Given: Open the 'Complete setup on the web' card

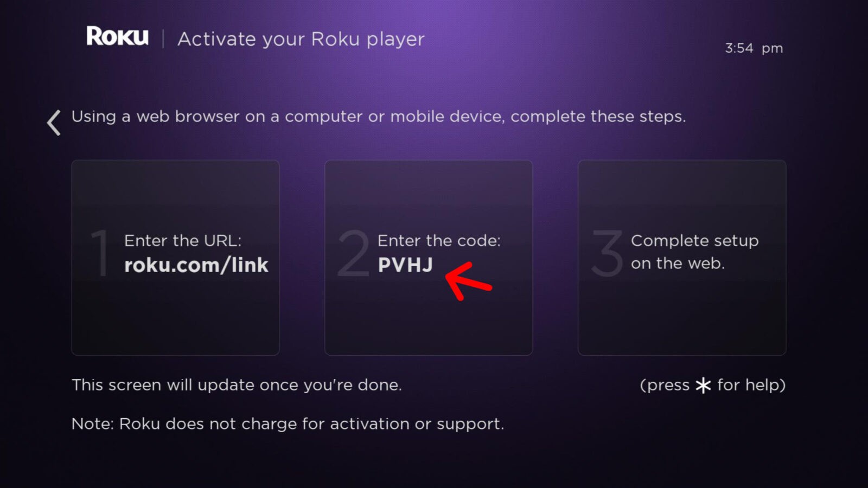Looking at the screenshot, I should [x=682, y=258].
